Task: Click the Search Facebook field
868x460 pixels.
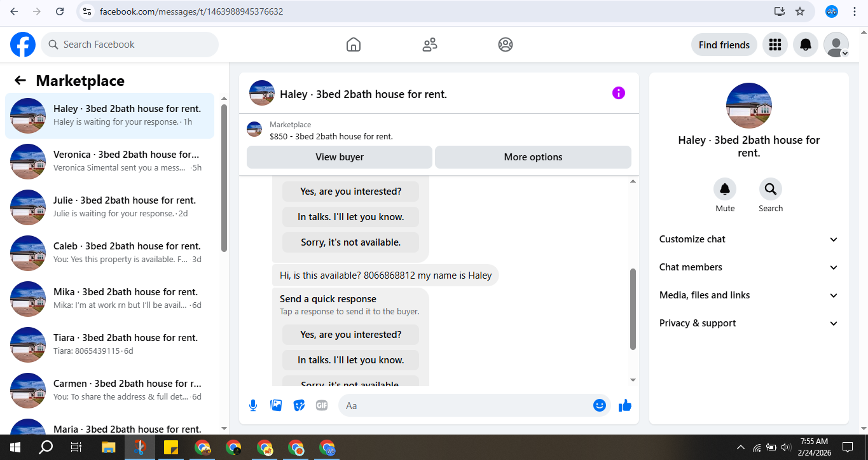Action: point(130,45)
